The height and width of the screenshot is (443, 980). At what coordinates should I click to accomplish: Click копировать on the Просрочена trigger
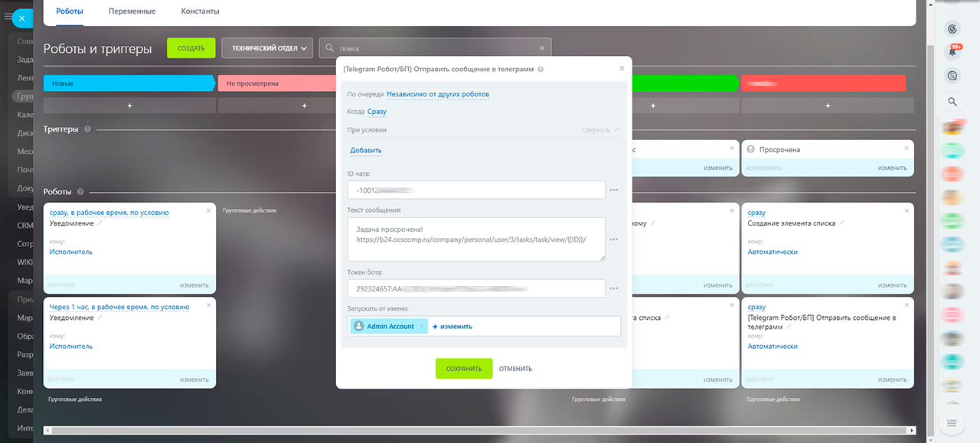click(765, 168)
